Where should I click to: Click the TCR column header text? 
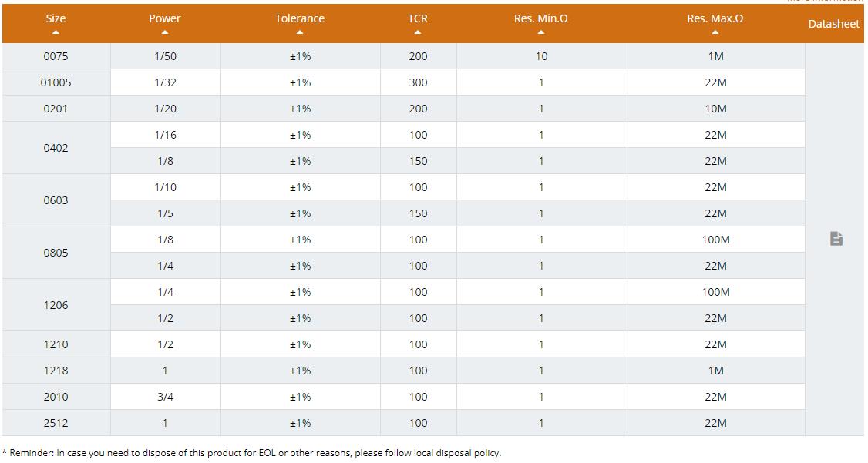pos(418,18)
